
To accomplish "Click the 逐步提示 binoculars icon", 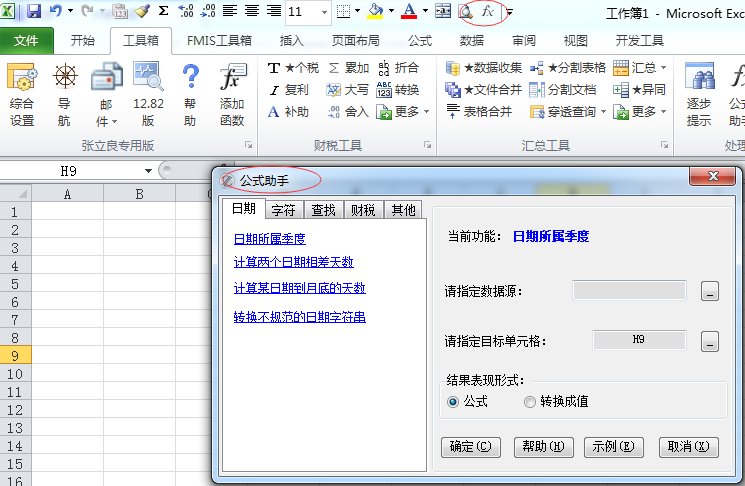I will [699, 80].
